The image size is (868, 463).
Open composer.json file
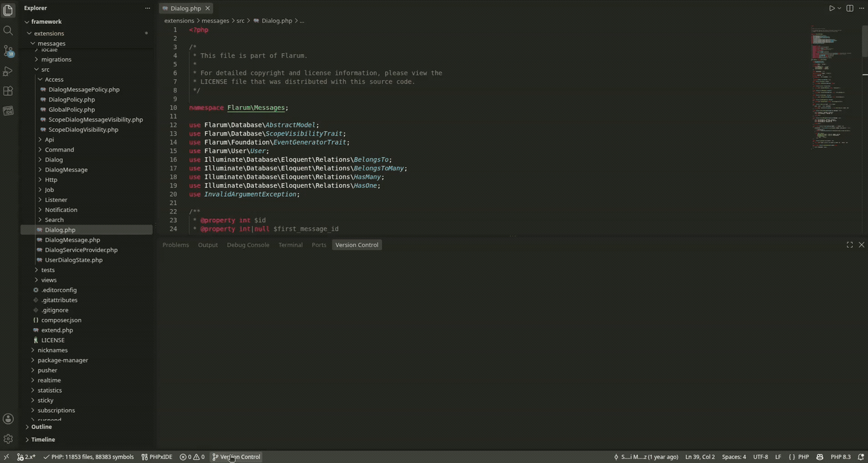[x=86, y=320]
